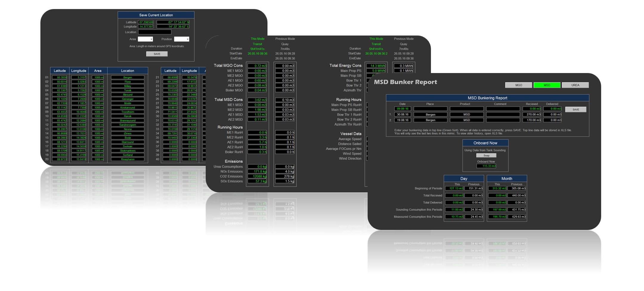Click the top-row Recieved value field
Image resolution: width=644 pixels, height=291 pixels.
[532, 109]
